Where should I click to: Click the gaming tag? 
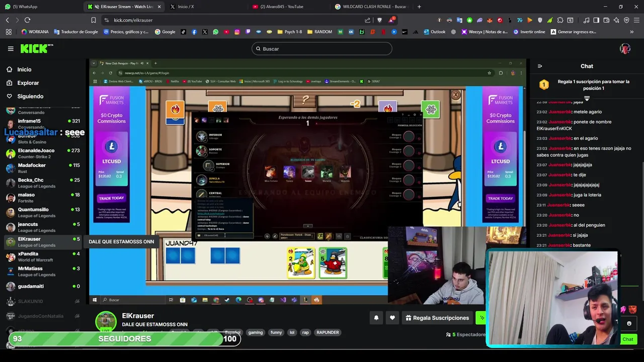[256, 332]
